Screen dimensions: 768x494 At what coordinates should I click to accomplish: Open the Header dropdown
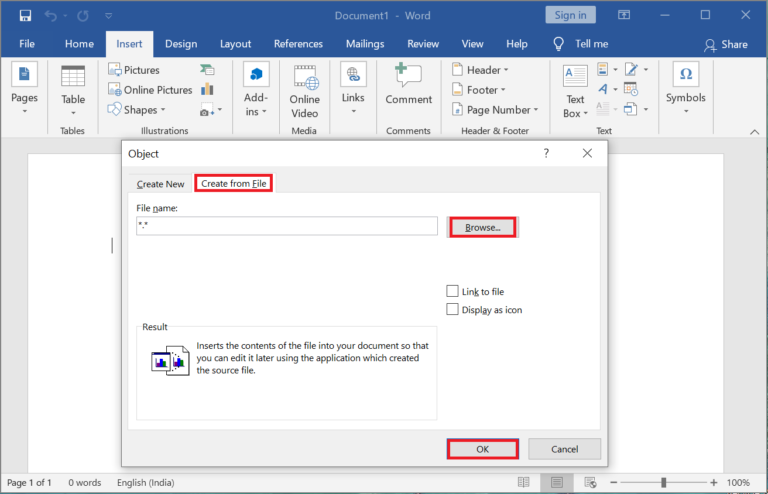(x=480, y=70)
